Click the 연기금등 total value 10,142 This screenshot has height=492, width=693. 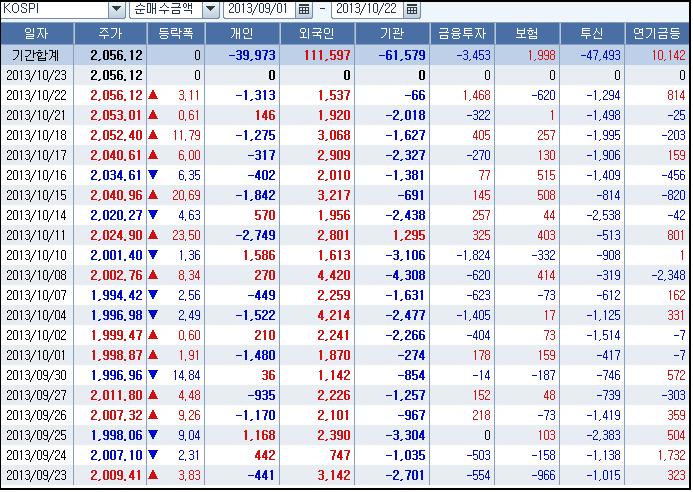[x=668, y=56]
